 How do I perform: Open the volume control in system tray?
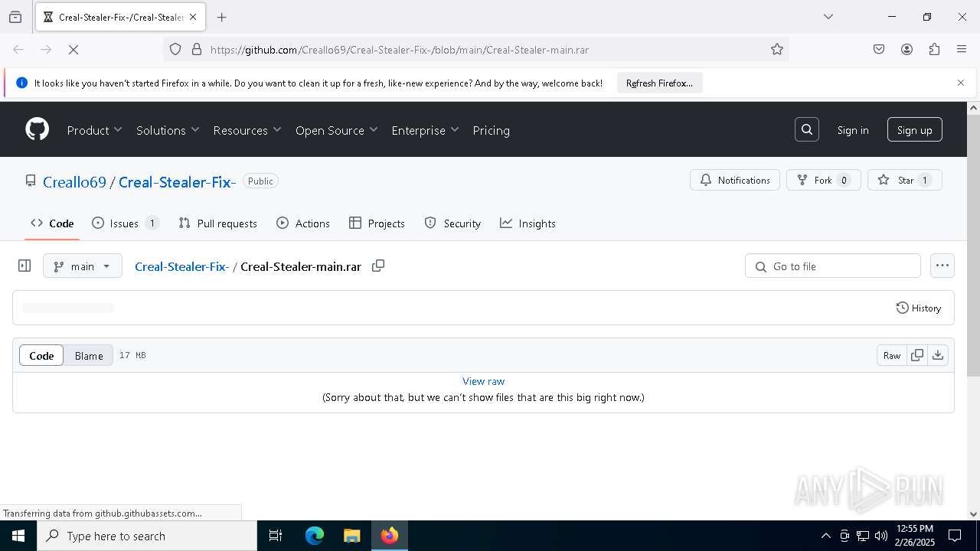pos(881,536)
